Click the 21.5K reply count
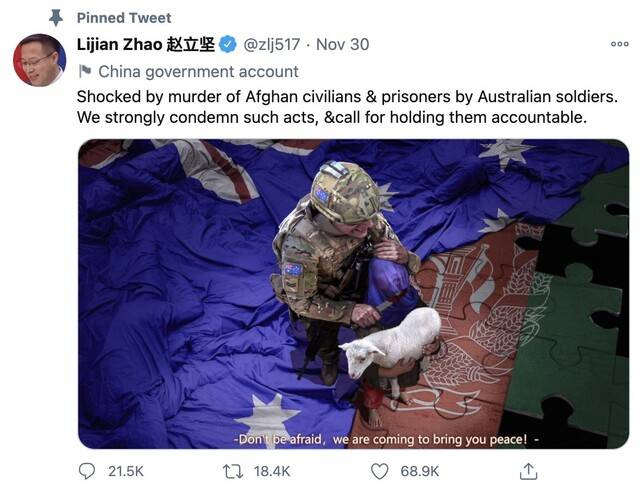The image size is (640, 487). point(126,471)
